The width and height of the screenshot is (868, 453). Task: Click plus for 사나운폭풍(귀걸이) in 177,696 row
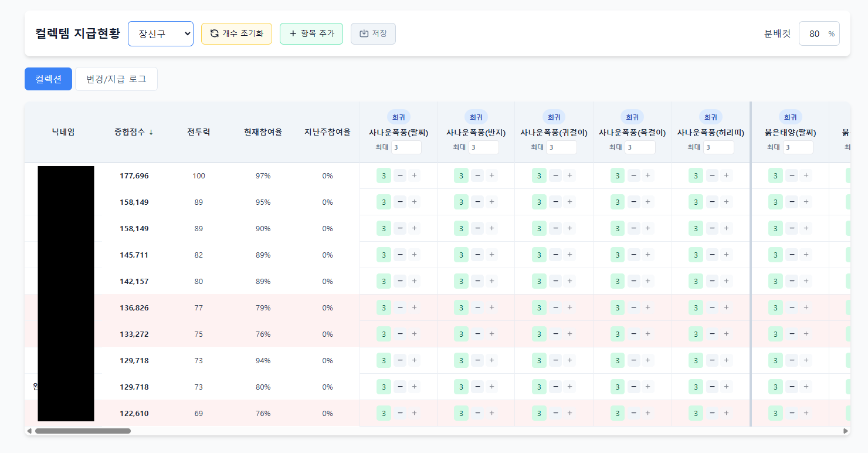click(x=569, y=175)
